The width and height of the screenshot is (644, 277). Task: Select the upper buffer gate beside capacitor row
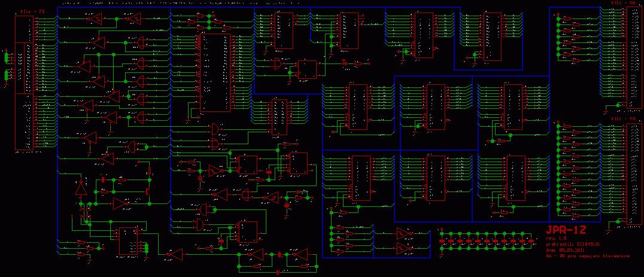pyautogui.click(x=405, y=233)
